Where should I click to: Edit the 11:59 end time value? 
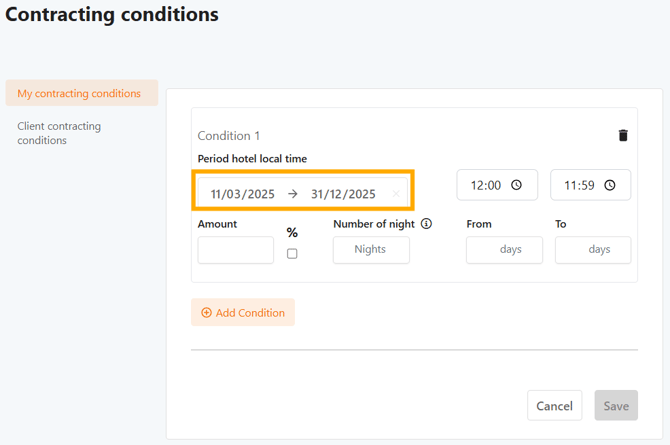click(580, 185)
